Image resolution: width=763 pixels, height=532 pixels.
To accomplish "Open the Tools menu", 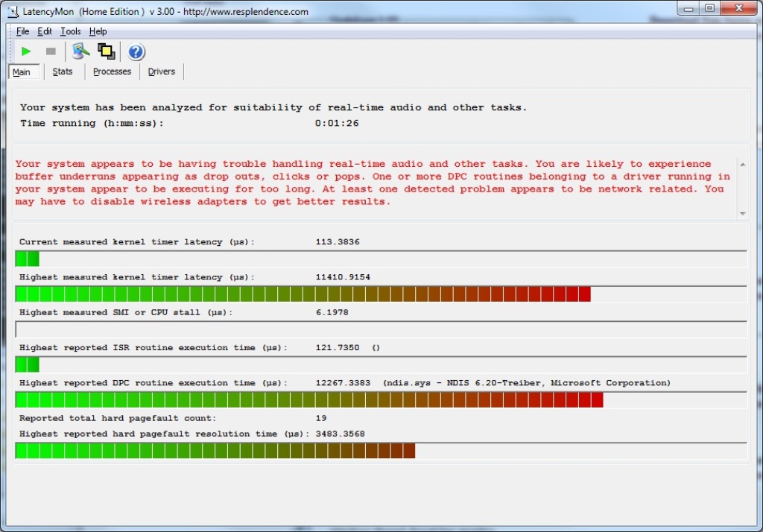I will coord(71,31).
